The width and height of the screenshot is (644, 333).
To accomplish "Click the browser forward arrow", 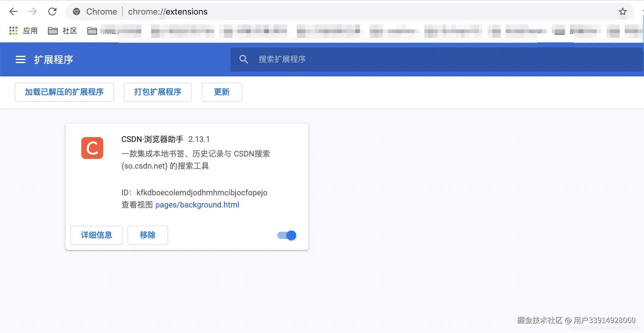I will coord(33,12).
